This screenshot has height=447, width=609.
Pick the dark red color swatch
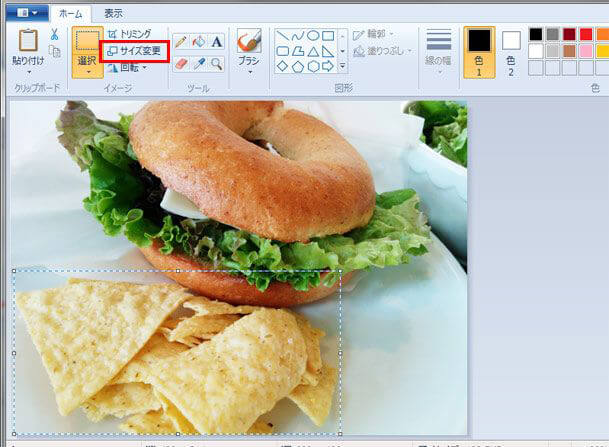(x=569, y=34)
